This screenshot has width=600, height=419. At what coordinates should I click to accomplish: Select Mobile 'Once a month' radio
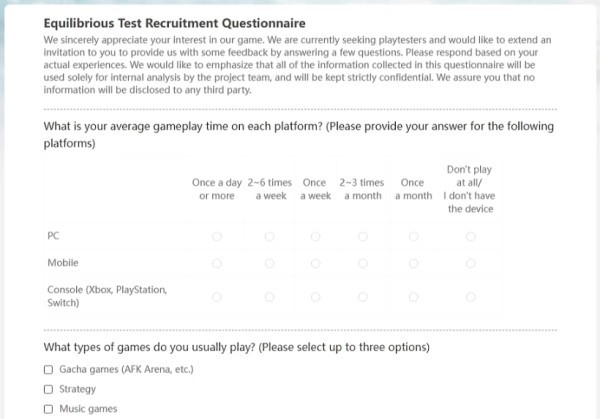point(412,264)
